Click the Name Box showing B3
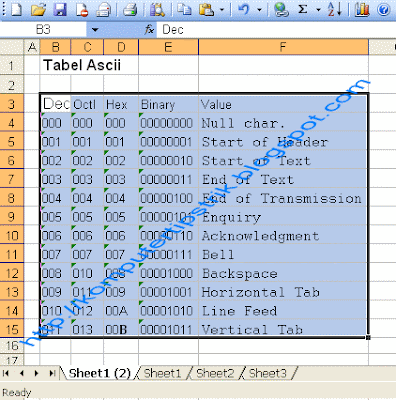Screen dimensions: 396x400 point(43,30)
